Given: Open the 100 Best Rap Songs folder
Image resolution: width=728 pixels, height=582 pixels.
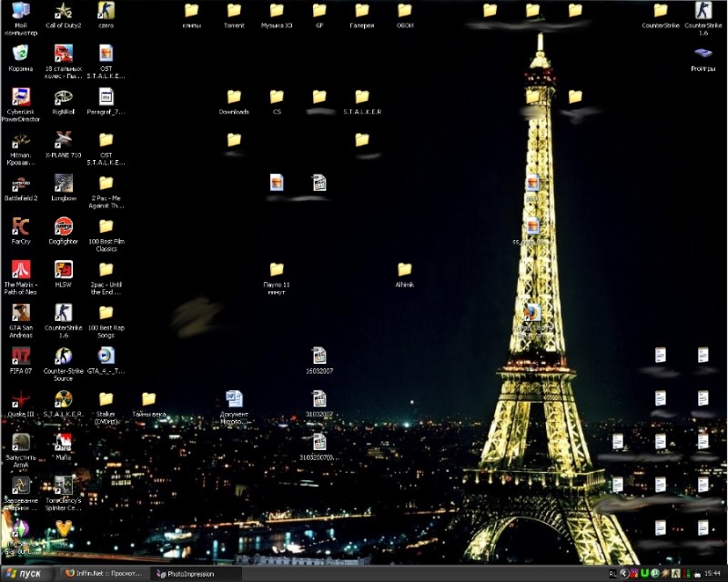Looking at the screenshot, I should (106, 313).
